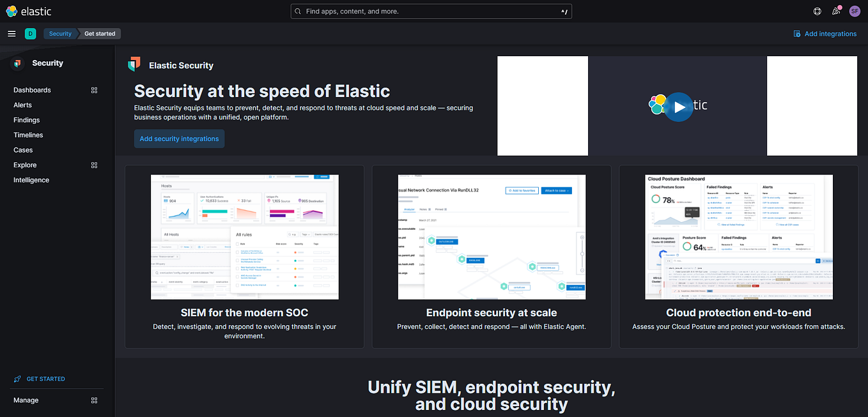Navigate to Alerts in the sidebar
The width and height of the screenshot is (868, 417).
click(22, 105)
